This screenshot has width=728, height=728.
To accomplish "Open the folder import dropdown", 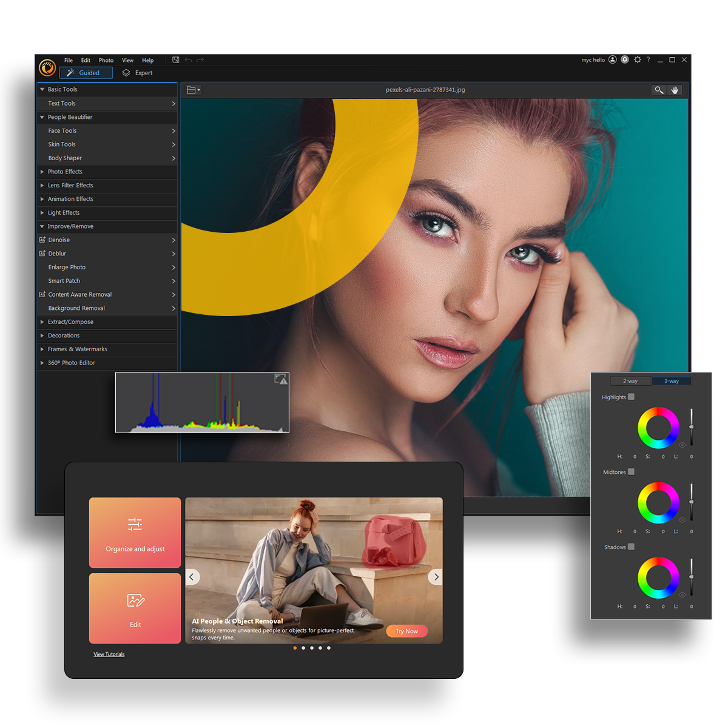I will click(194, 90).
